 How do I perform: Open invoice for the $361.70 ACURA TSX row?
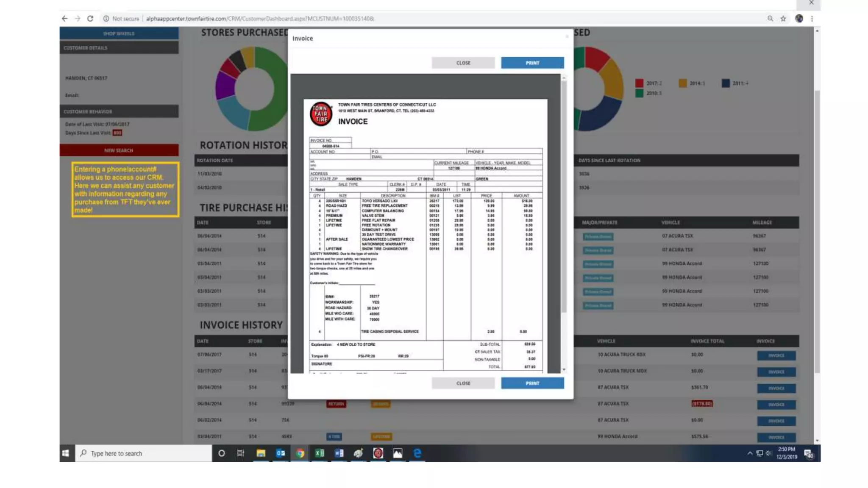(776, 388)
